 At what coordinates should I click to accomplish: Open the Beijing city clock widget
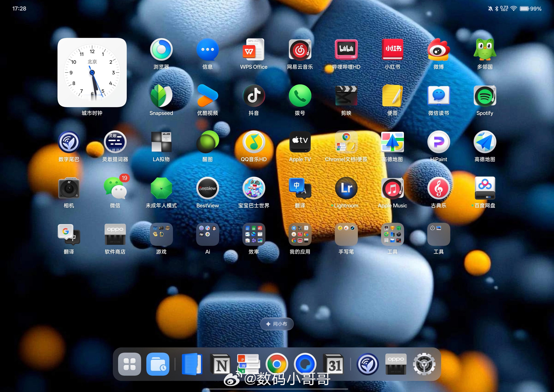pos(92,72)
